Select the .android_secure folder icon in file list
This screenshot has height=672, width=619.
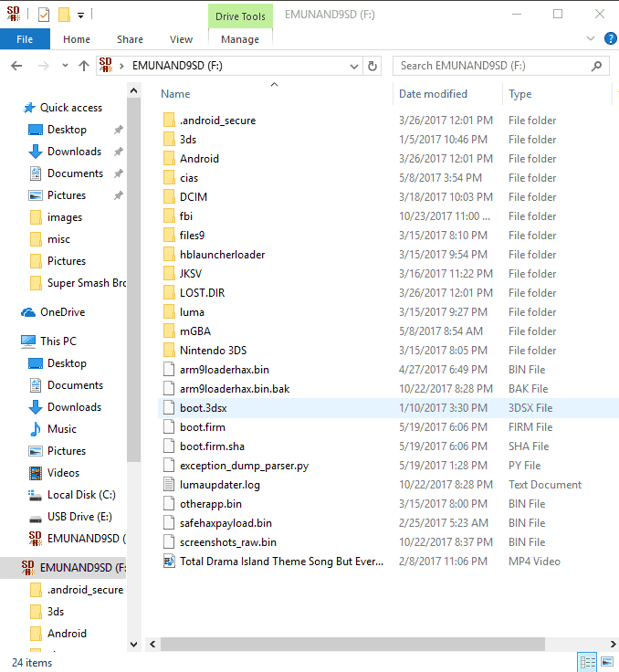click(x=169, y=120)
